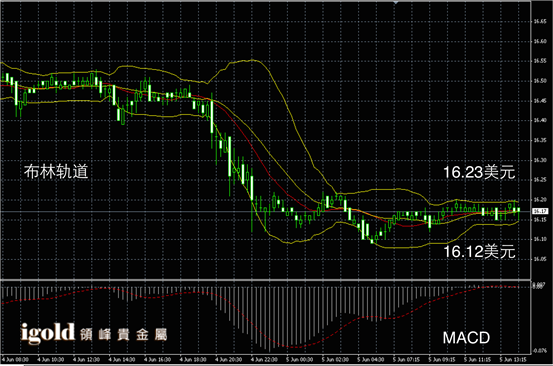Click the 4 Jun 22:00 time label
This screenshot has width=553, height=366.
point(264,360)
